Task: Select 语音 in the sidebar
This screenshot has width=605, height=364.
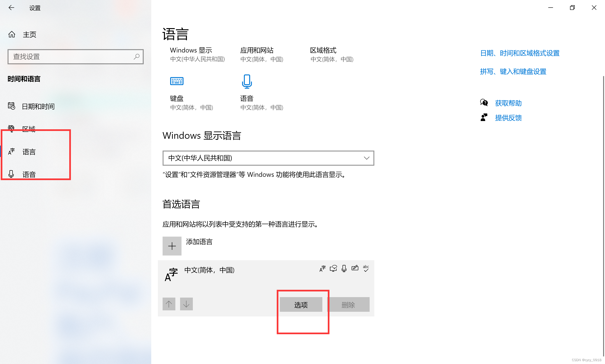Action: (29, 174)
